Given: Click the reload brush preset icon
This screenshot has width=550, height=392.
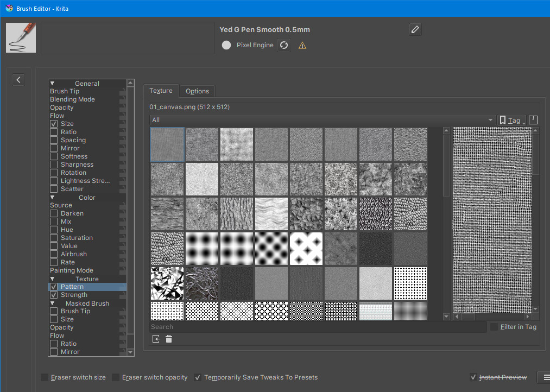Looking at the screenshot, I should pyautogui.click(x=283, y=45).
